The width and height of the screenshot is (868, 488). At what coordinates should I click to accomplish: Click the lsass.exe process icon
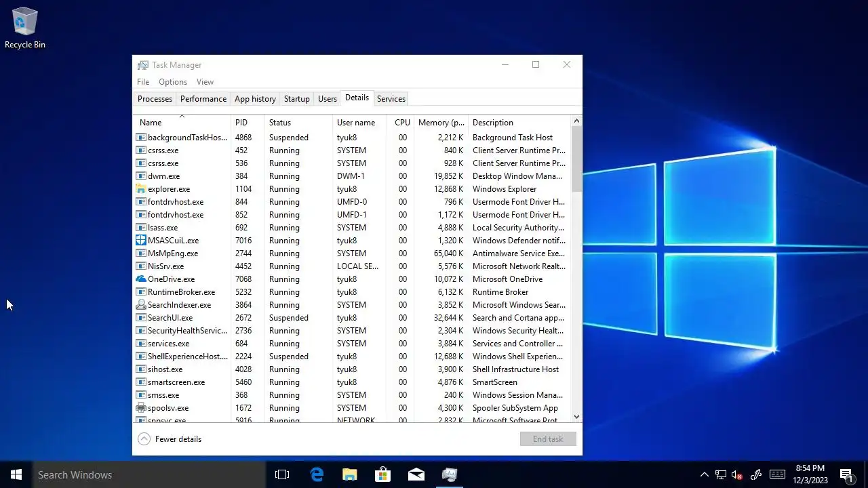141,228
